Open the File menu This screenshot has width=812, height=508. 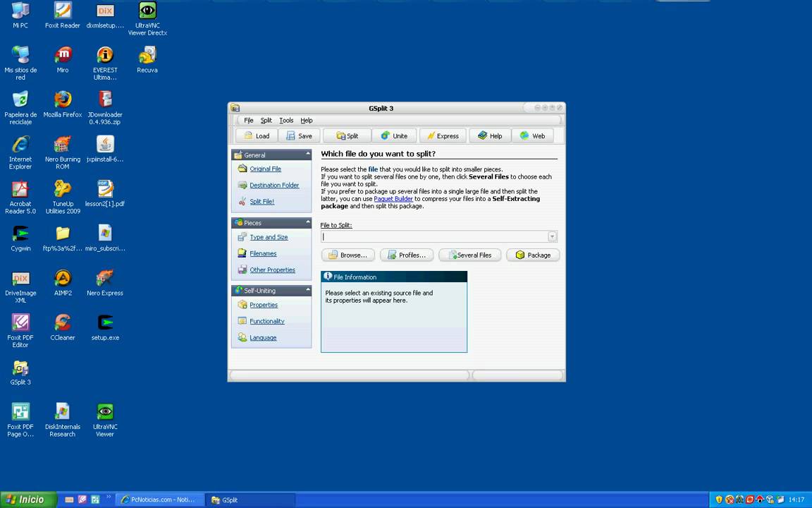[x=249, y=120]
